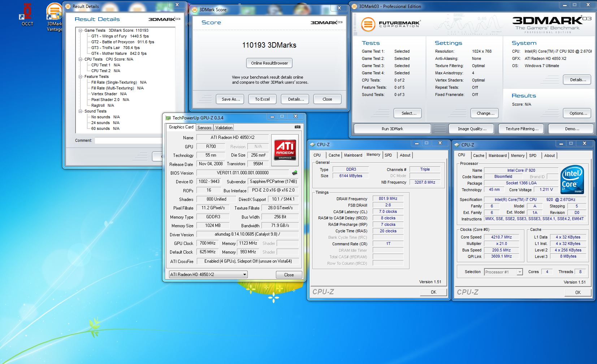Click the GPU-Z title bar icon
Screen dimensions: 597x364
click(x=168, y=118)
